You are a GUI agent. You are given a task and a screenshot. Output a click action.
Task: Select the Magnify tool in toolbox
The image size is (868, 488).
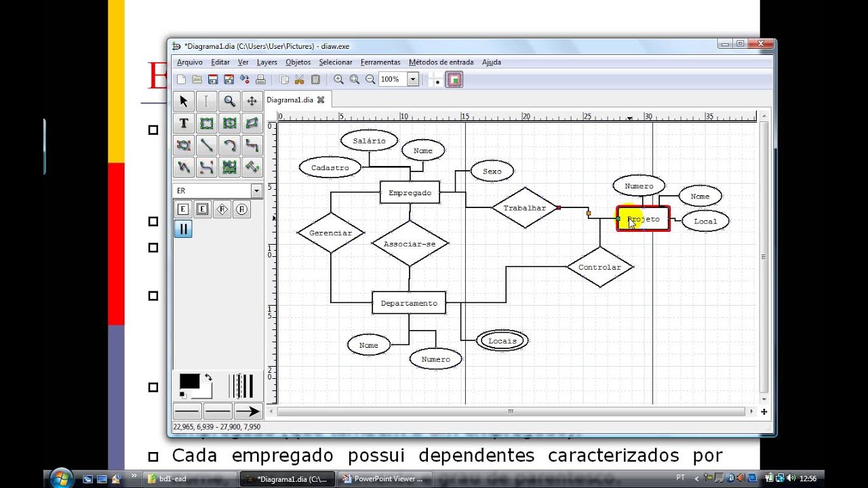(x=229, y=101)
